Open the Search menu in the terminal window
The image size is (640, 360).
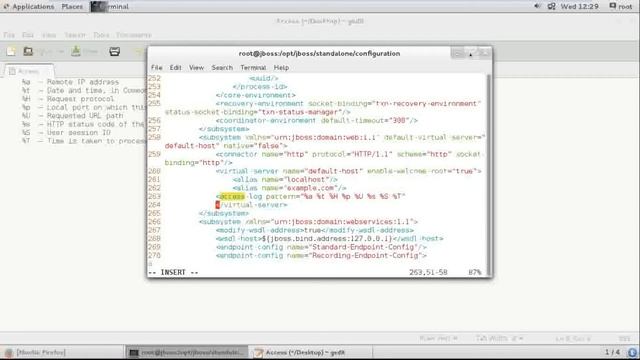[222, 68]
